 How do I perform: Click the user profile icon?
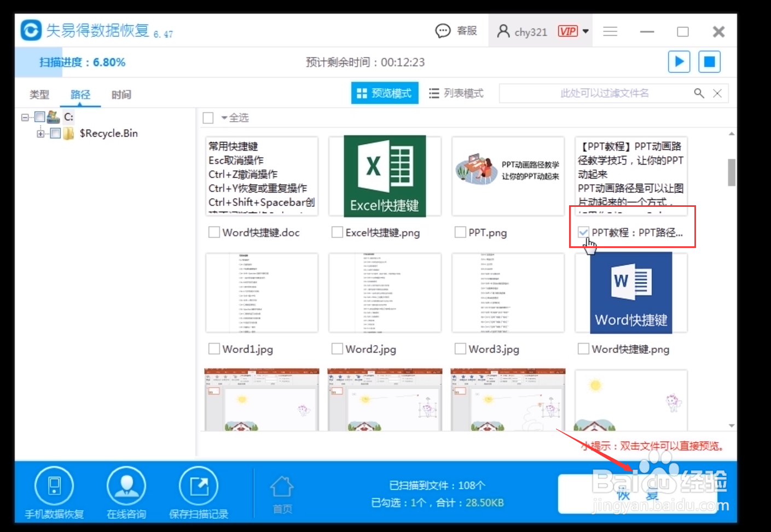pyautogui.click(x=503, y=31)
